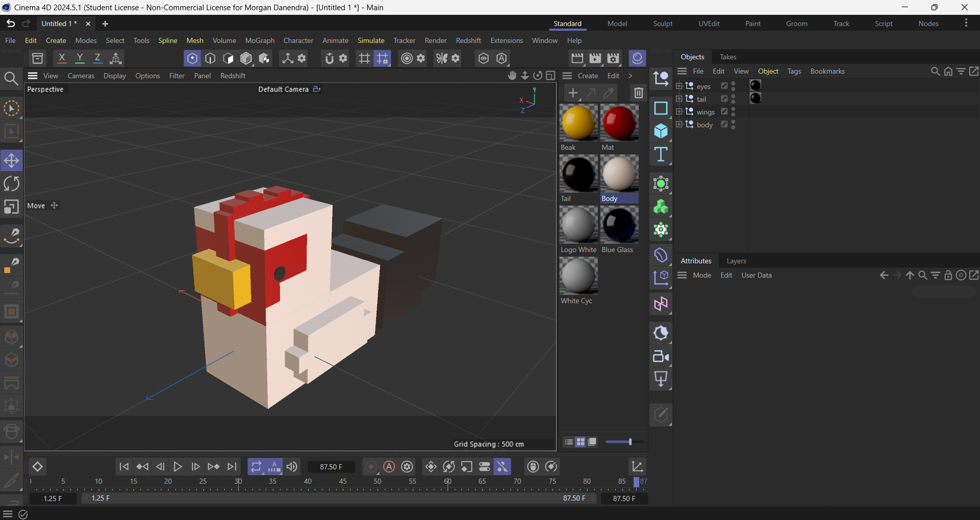Open the Perspective view dropdown
Screen dimensions: 980x520
point(45,89)
